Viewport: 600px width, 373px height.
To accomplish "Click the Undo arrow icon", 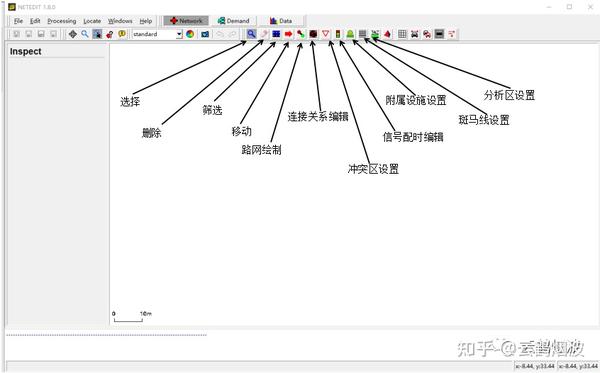I will 220,34.
